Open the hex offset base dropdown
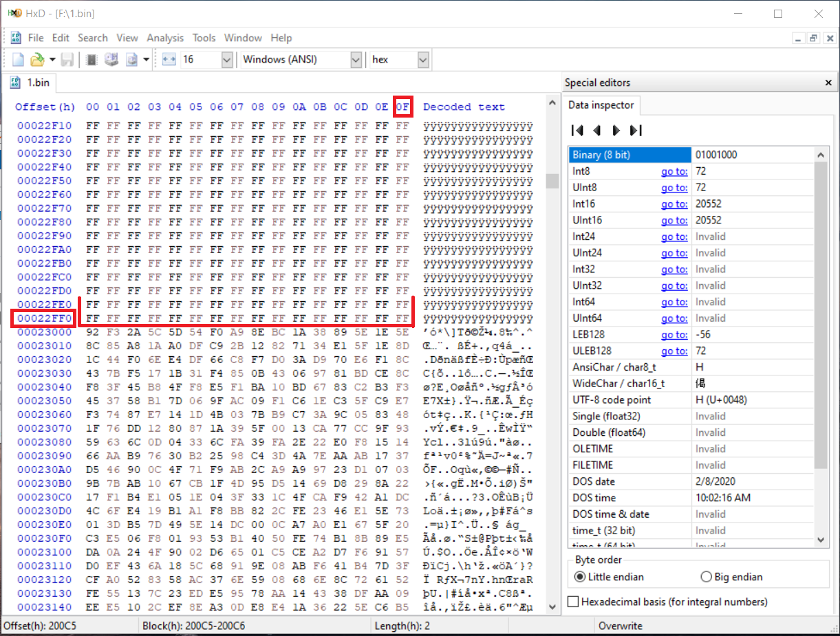Screen dimensions: 840x636 click(x=423, y=60)
